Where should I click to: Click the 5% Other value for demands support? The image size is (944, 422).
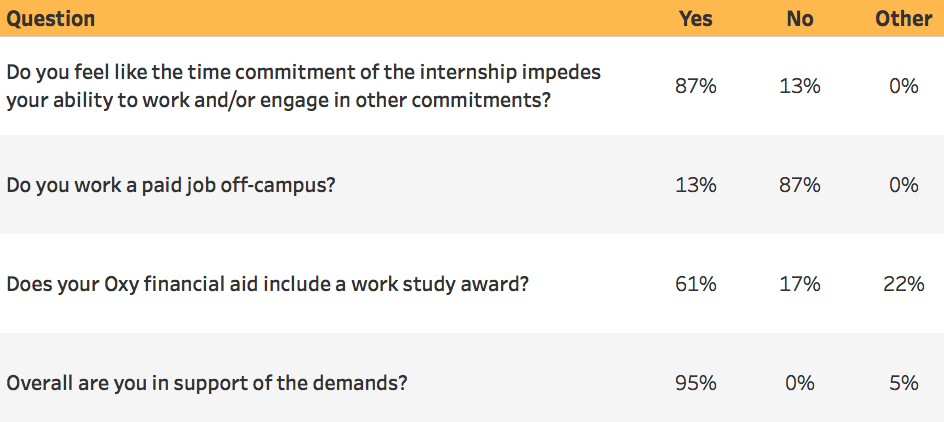click(x=903, y=383)
